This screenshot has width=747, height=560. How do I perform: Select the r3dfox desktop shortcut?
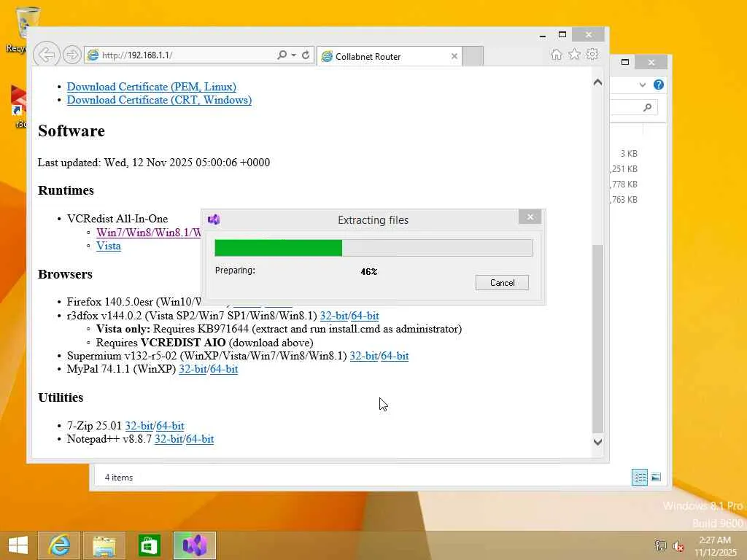[x=18, y=106]
